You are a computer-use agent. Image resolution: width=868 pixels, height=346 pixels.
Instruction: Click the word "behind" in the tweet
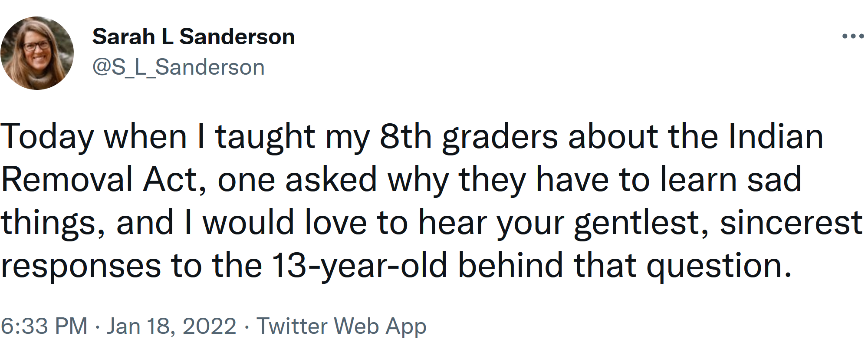pos(510,265)
